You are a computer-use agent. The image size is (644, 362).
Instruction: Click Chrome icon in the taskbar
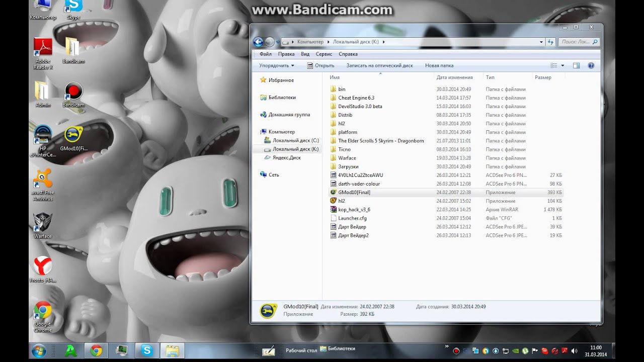(96, 350)
